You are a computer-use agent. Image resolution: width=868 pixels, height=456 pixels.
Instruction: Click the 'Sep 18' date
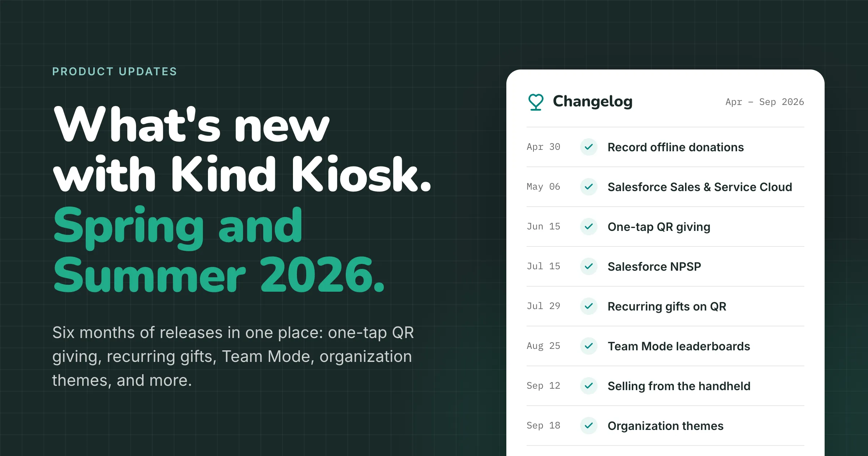pyautogui.click(x=543, y=426)
